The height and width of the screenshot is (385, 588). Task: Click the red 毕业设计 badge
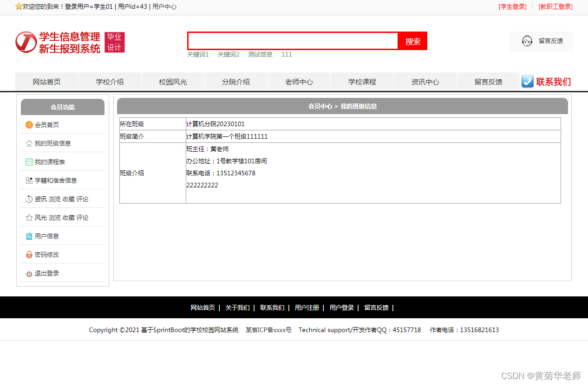pos(115,42)
